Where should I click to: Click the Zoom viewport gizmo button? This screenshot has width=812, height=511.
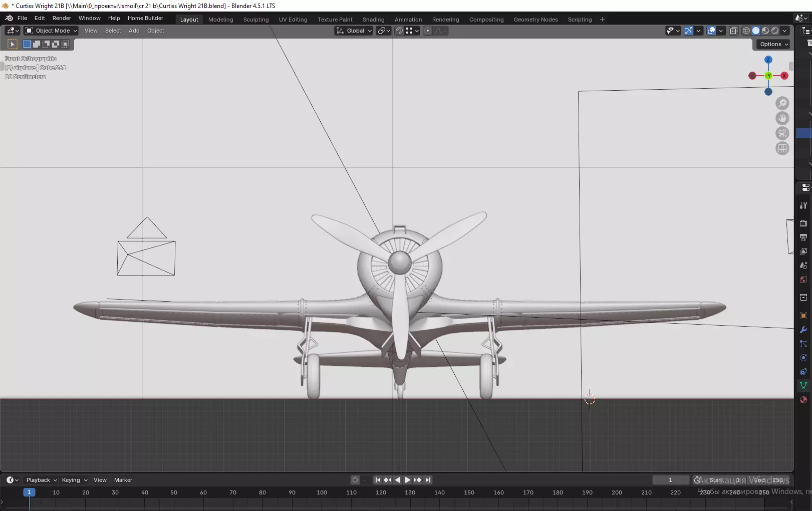click(782, 103)
